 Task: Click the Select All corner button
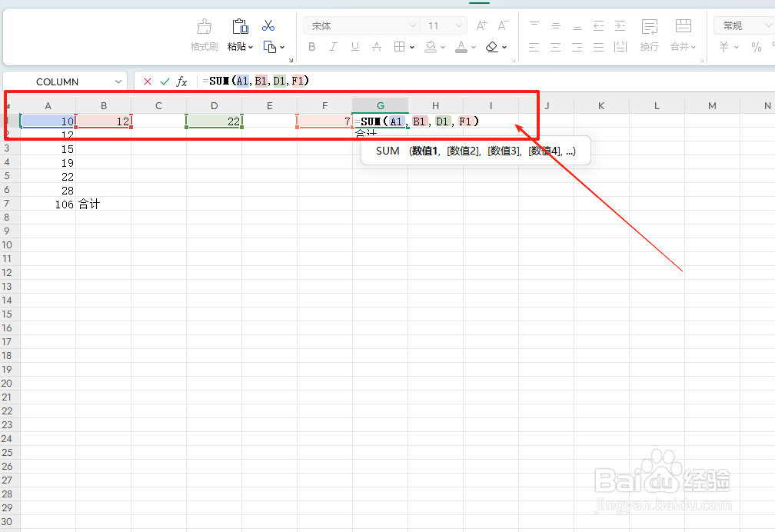pyautogui.click(x=9, y=106)
